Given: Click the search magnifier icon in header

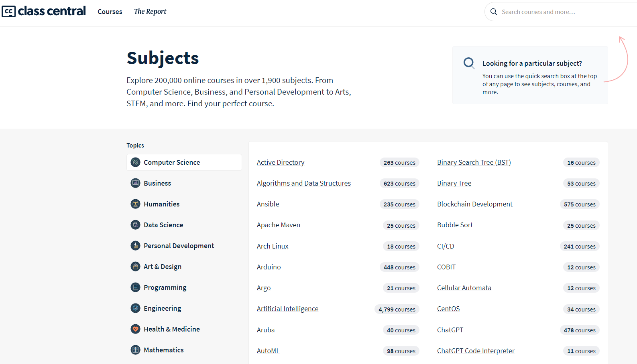Looking at the screenshot, I should point(494,12).
